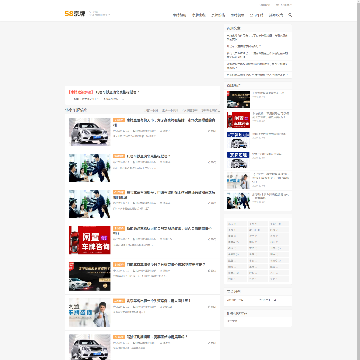
Task: Open the title of the second handshake article
Action: tap(171, 194)
